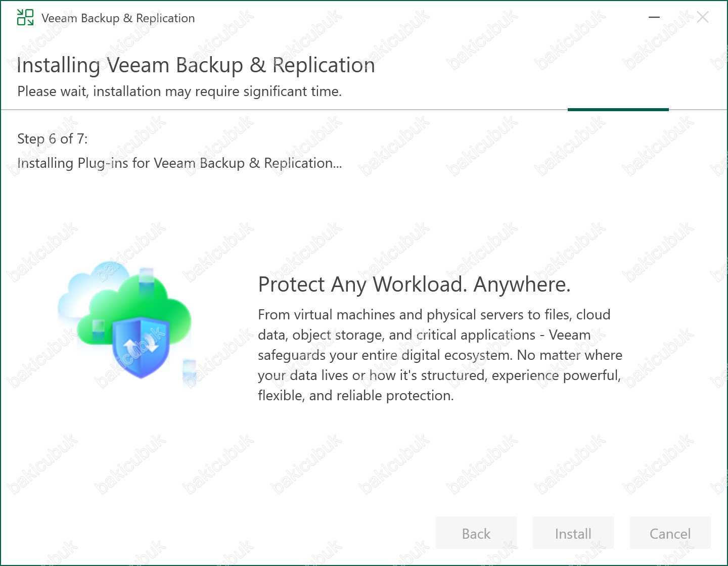728x566 pixels.
Task: Click the "Installing Veeam Backup & Replication" heading
Action: pos(196,65)
